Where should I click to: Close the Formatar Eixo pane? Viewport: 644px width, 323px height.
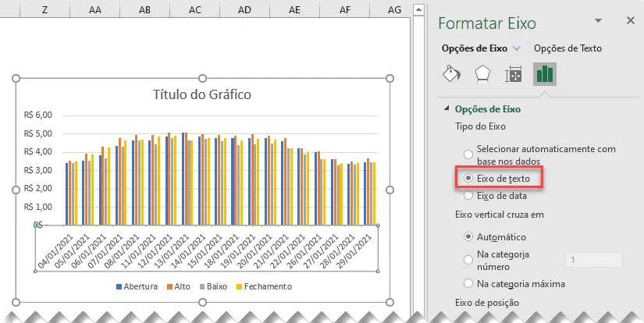[x=631, y=20]
